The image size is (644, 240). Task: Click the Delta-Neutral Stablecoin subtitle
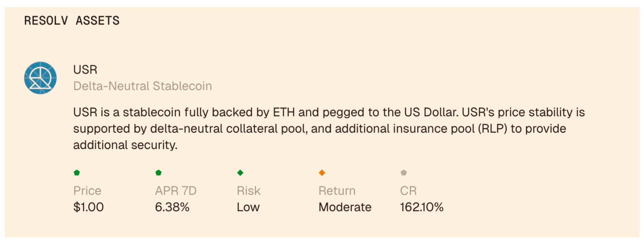point(143,86)
